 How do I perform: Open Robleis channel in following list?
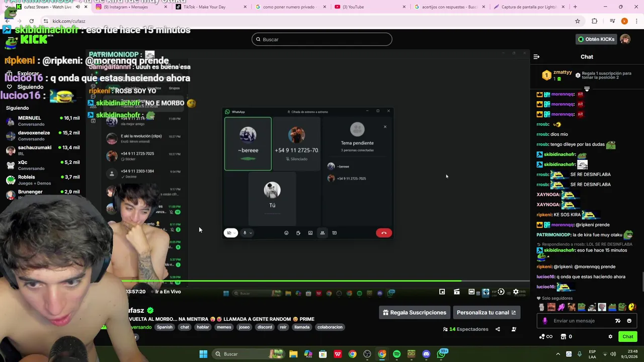(x=43, y=180)
